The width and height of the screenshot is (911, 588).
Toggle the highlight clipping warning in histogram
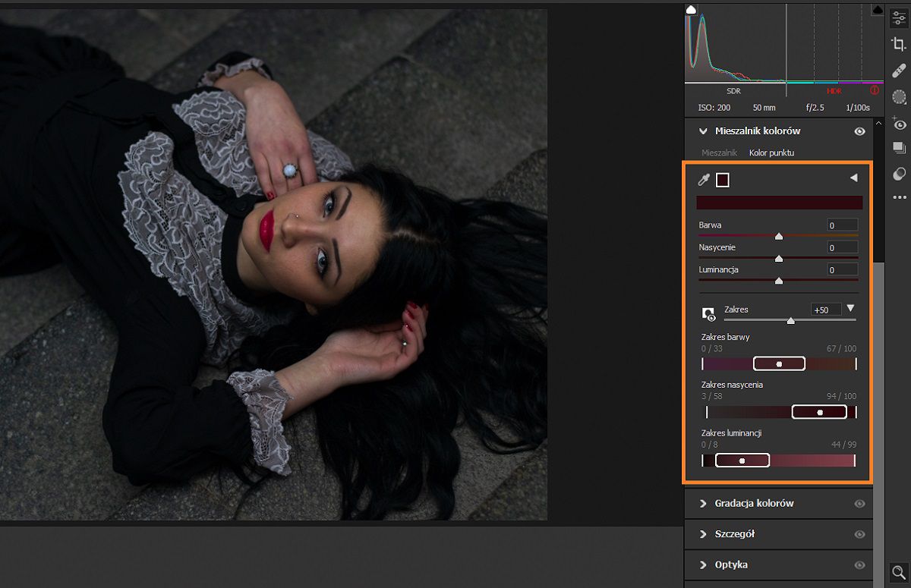pyautogui.click(x=878, y=10)
